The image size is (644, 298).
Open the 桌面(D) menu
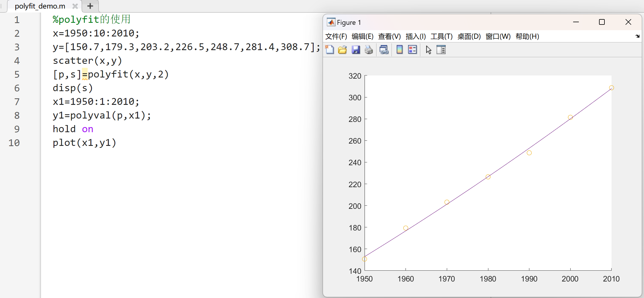(x=469, y=36)
